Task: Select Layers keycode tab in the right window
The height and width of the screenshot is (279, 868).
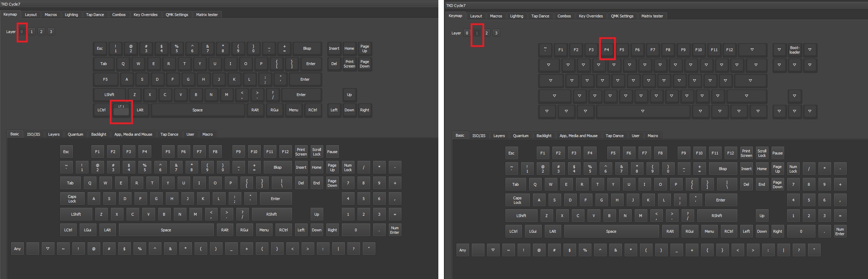Action: point(499,136)
